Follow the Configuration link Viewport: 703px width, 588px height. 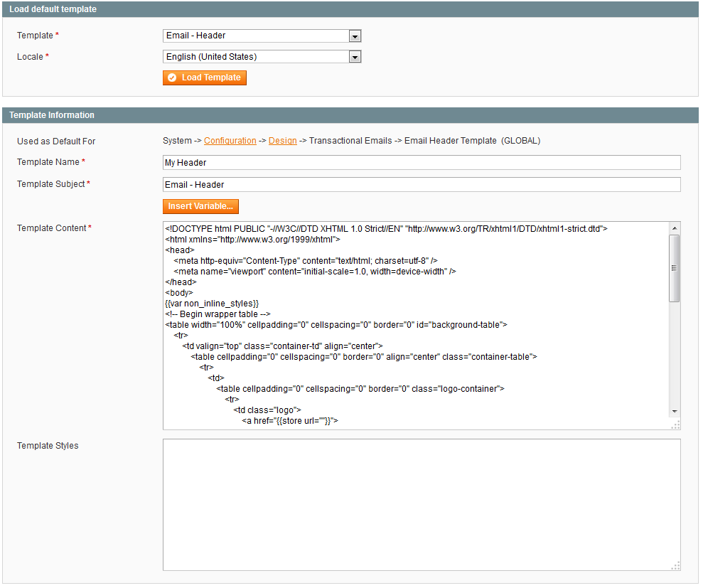tap(230, 141)
